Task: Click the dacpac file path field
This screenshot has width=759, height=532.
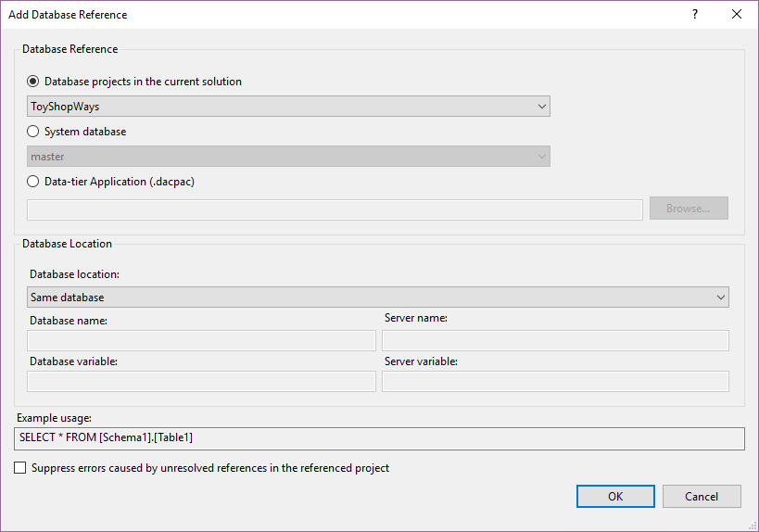Action: (335, 209)
